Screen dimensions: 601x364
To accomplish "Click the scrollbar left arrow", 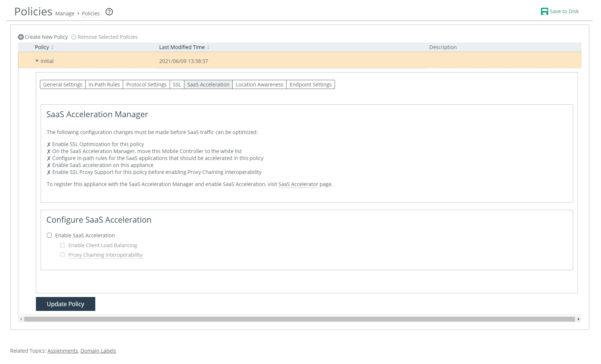I will [x=21, y=319].
